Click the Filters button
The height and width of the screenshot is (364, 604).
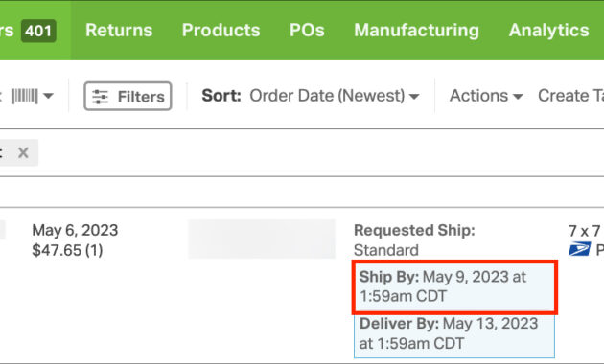coord(128,96)
